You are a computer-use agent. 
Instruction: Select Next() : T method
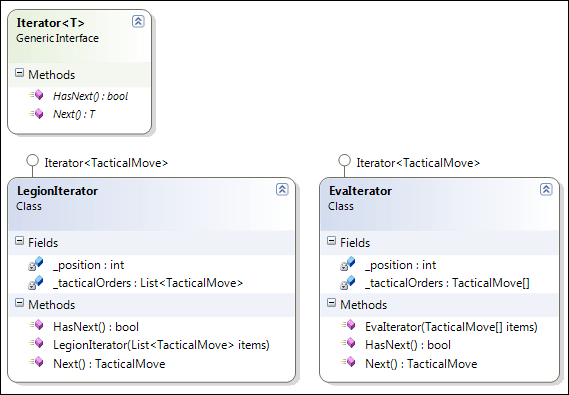(x=74, y=114)
